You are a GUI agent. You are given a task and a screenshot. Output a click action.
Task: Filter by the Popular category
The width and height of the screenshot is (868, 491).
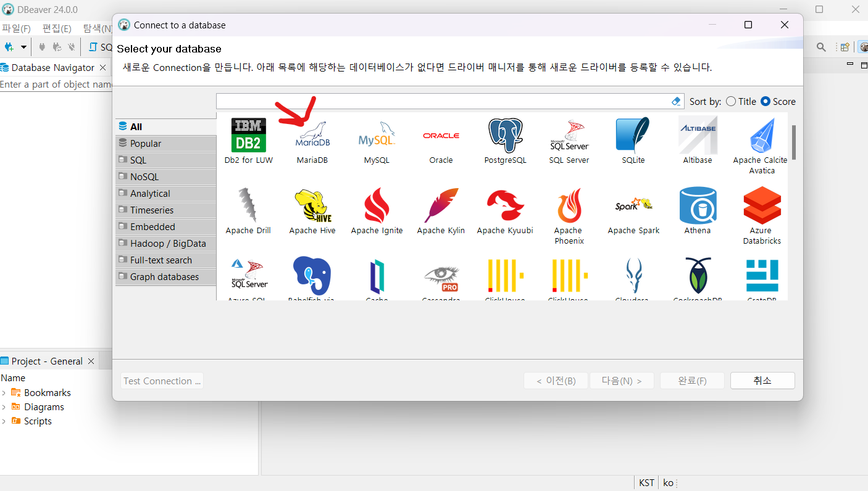(x=165, y=143)
